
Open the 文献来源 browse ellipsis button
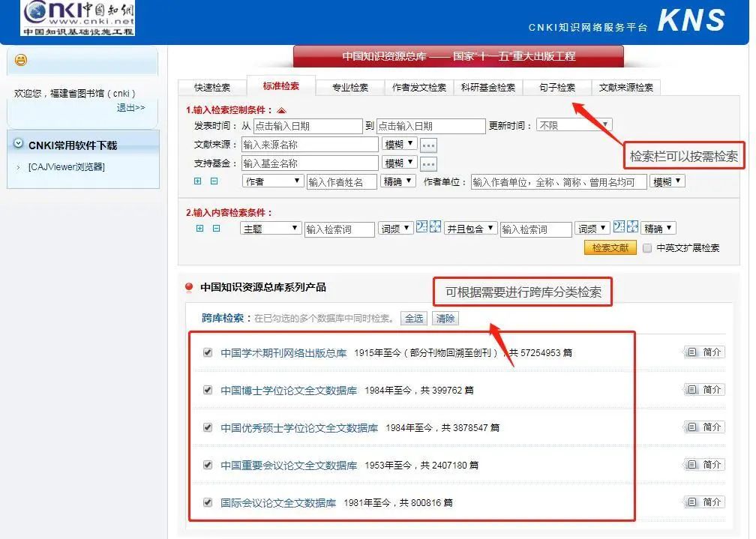coord(428,145)
